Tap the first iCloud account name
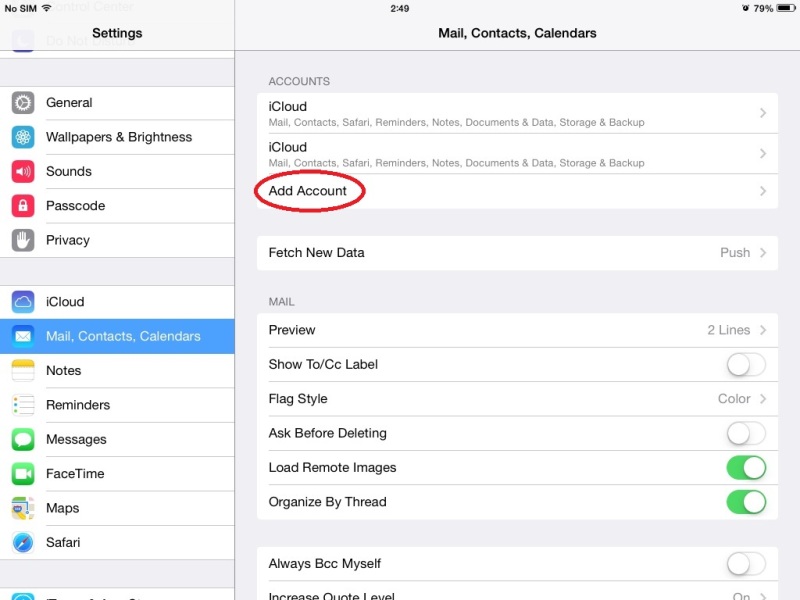Viewport: 800px width, 600px height. click(288, 107)
